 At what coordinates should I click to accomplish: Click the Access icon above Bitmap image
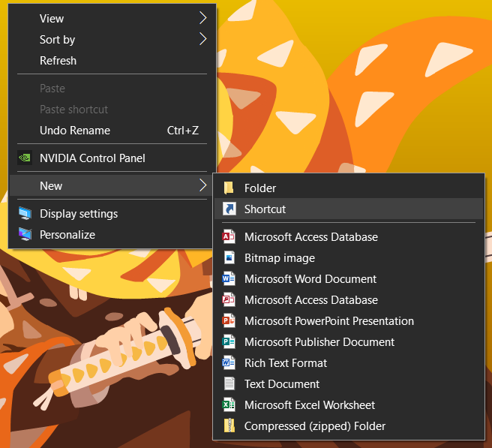click(x=229, y=236)
